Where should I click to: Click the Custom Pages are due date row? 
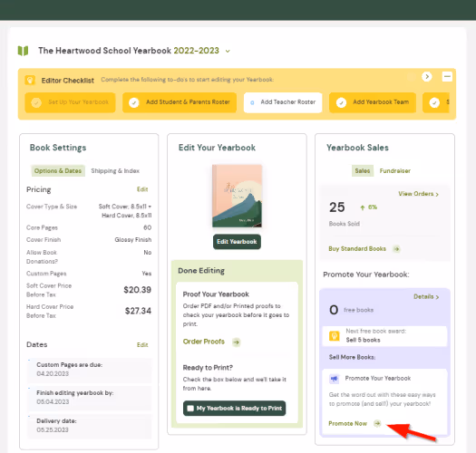point(89,370)
